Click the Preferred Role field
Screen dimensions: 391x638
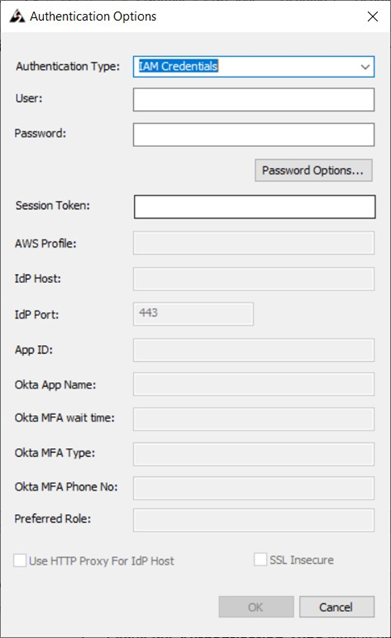tap(253, 520)
